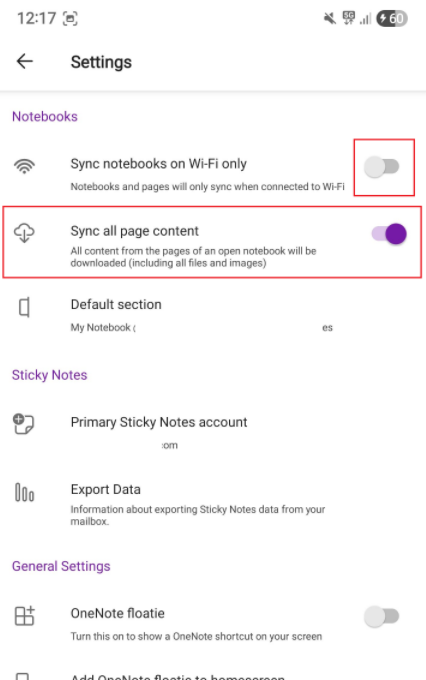Disable Sync all page content toggle

(389, 234)
